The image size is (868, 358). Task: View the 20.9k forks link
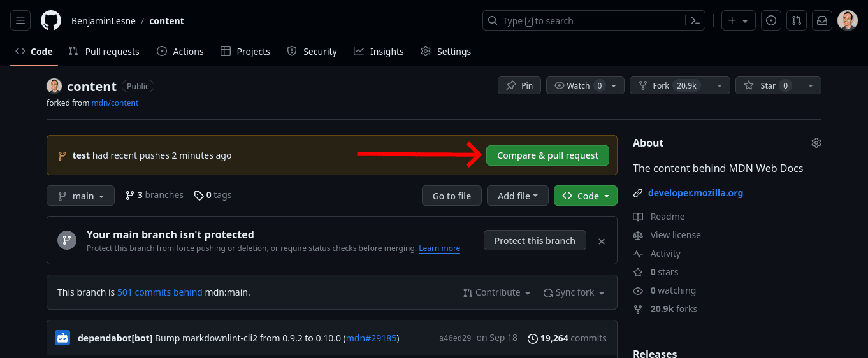click(665, 309)
